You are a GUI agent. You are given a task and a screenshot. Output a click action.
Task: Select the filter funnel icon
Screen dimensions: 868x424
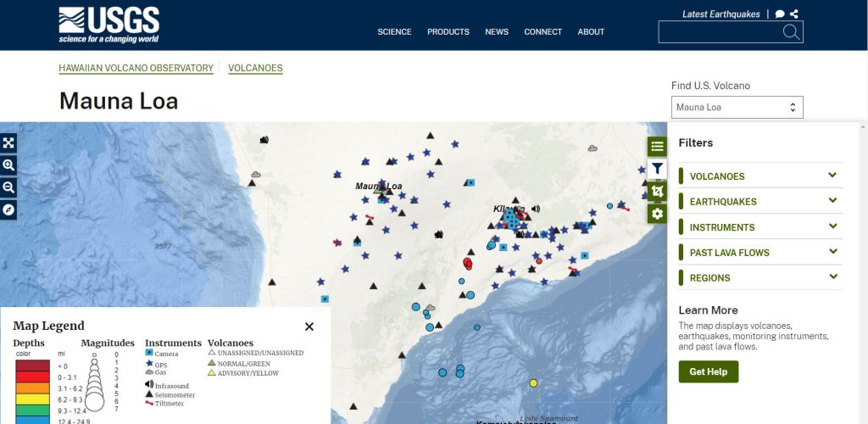tap(658, 169)
